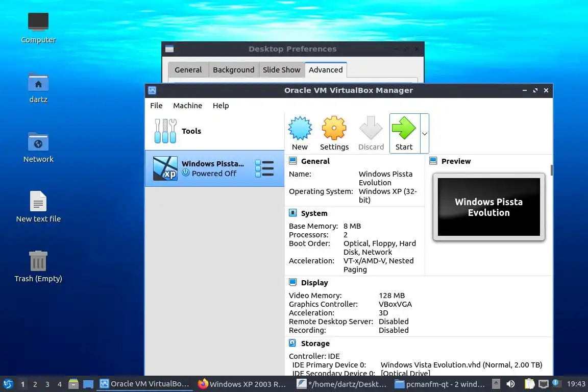This screenshot has width=588, height=392.
Task: Click the removable media eject tray icon
Action: tap(496, 384)
